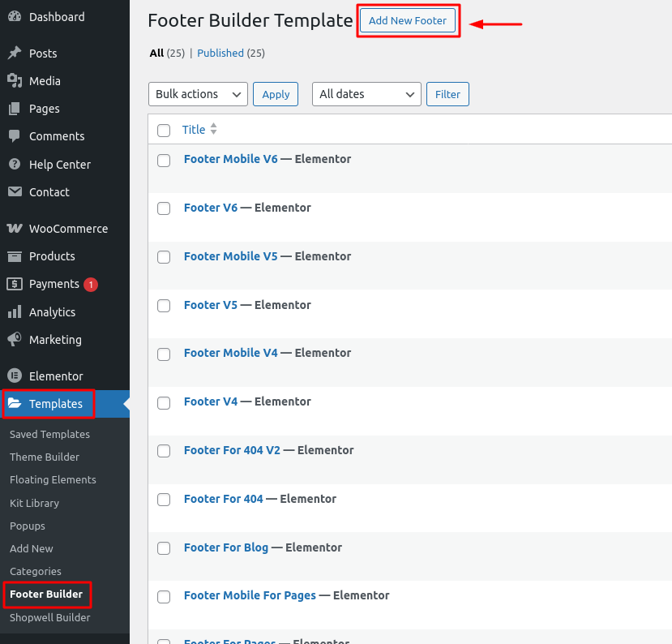Go to Saved Templates in the submenu

tap(49, 434)
